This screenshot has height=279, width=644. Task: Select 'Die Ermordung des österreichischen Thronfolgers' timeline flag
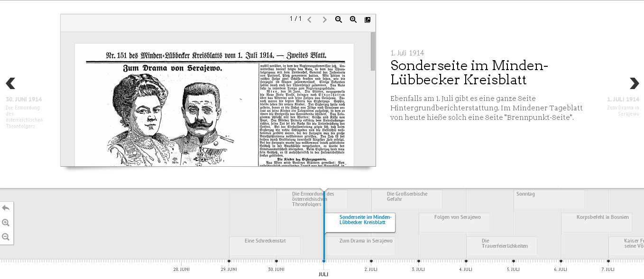313,199
